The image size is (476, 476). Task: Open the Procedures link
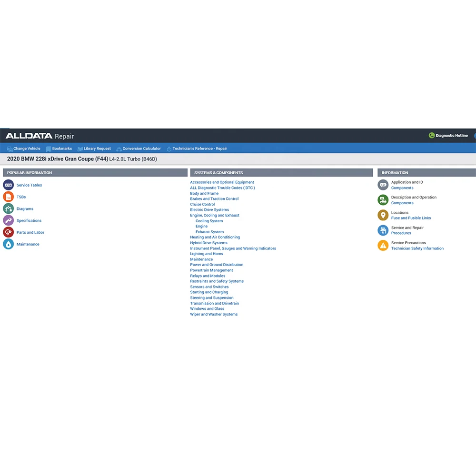click(x=401, y=233)
